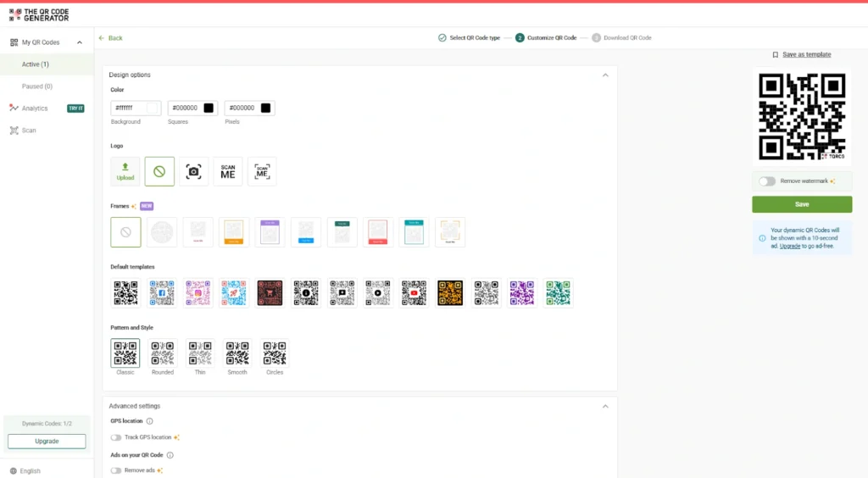This screenshot has height=478, width=868.
Task: Apply the dark shopping cart template
Action: coord(270,292)
